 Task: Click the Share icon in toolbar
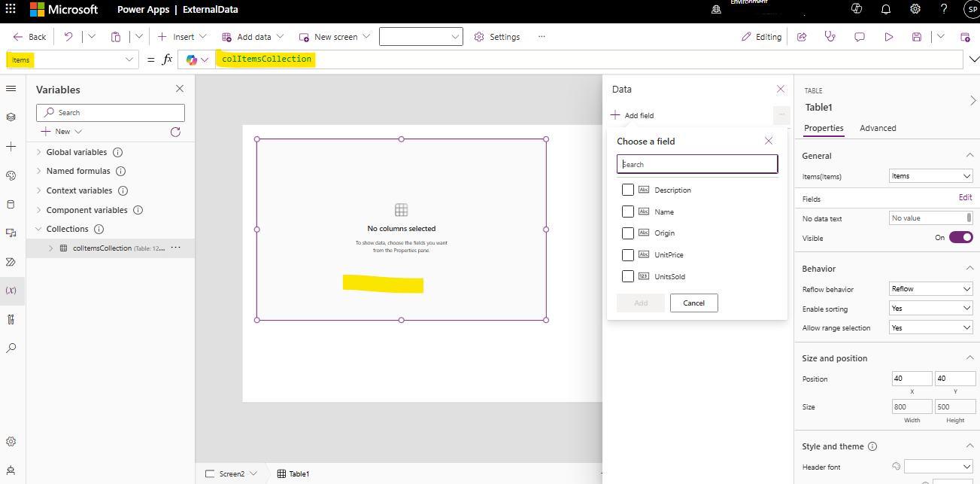[802, 37]
